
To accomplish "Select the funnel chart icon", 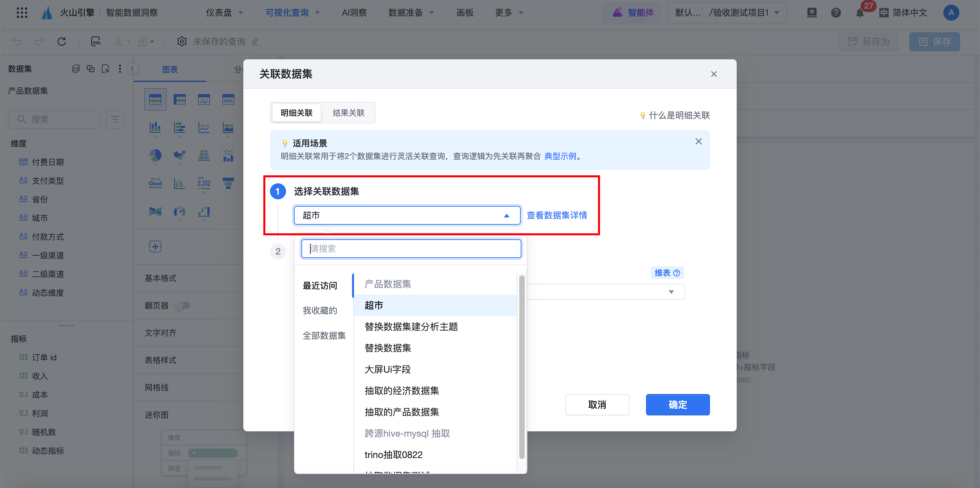I will tap(228, 183).
